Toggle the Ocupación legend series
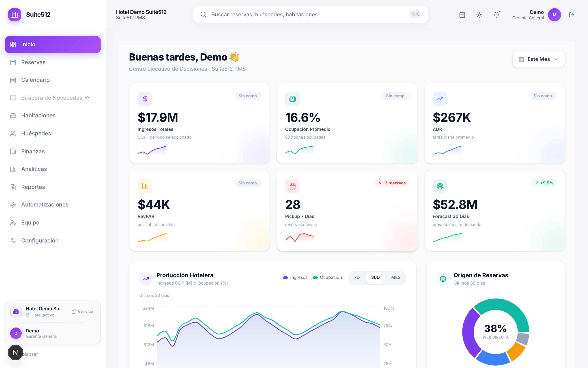Viewport: 588px width, 368px height. 327,277
